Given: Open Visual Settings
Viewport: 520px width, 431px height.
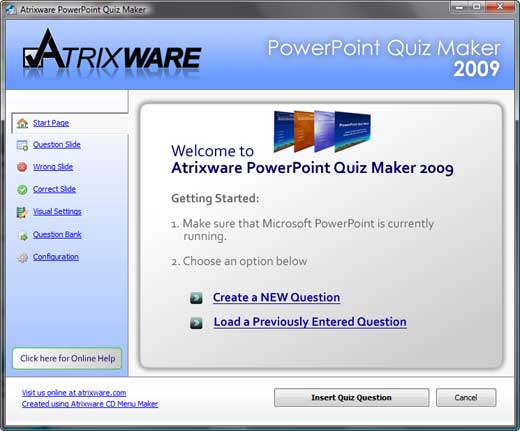Looking at the screenshot, I should tap(57, 212).
